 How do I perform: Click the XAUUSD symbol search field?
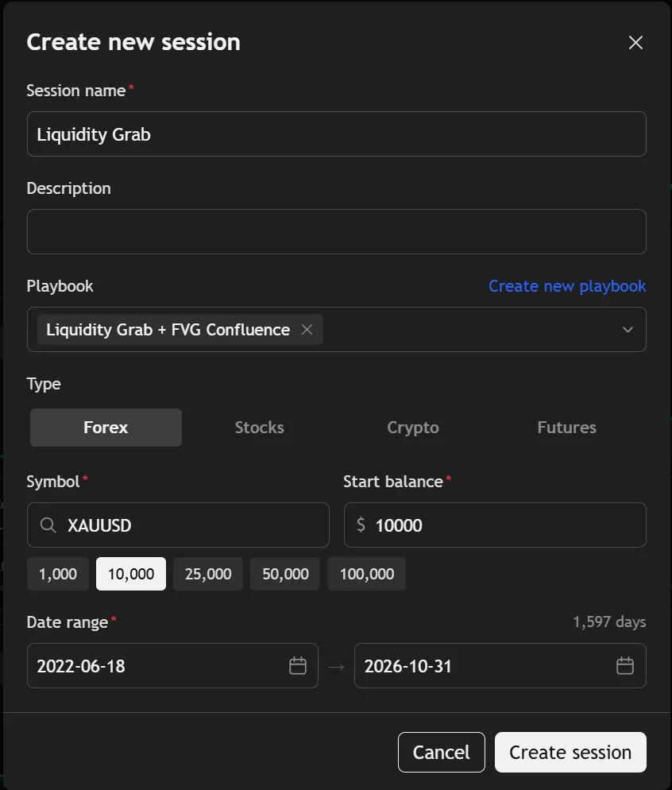pyautogui.click(x=178, y=525)
